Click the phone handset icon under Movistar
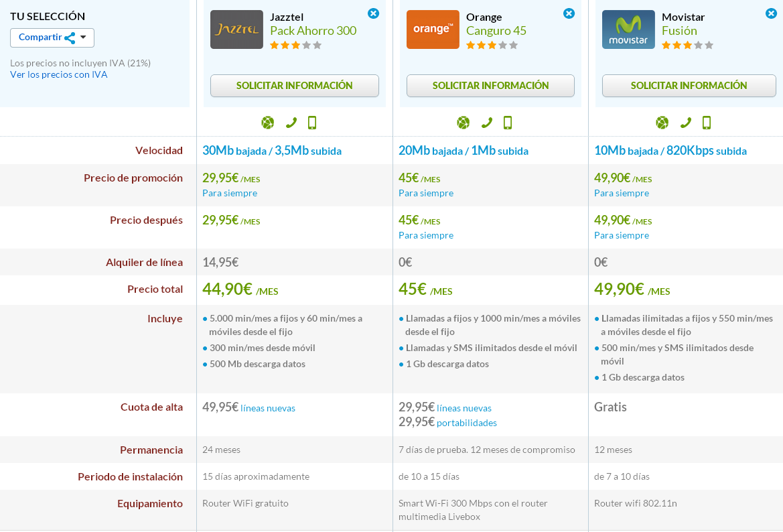783x532 pixels. tap(686, 123)
